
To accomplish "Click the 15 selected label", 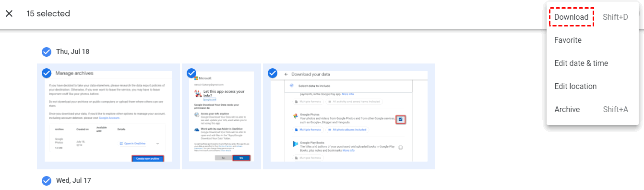I will [x=48, y=13].
